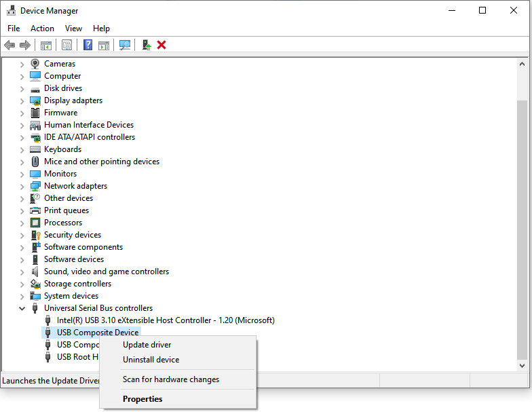
Task: Click the vertical scrollbar up arrow
Action: (522, 64)
